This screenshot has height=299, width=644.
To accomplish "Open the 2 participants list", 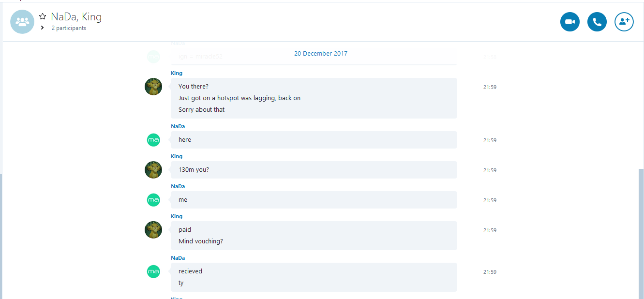I will pos(69,28).
